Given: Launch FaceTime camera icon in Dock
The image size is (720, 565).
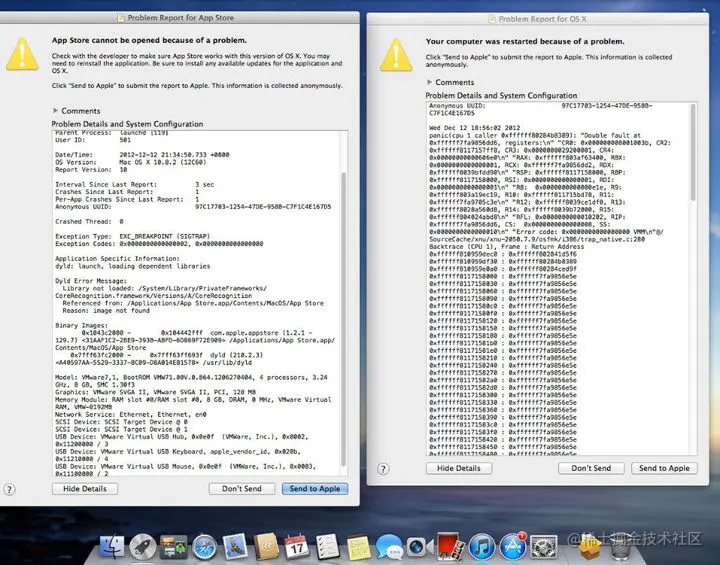Looking at the screenshot, I should pyautogui.click(x=420, y=547).
